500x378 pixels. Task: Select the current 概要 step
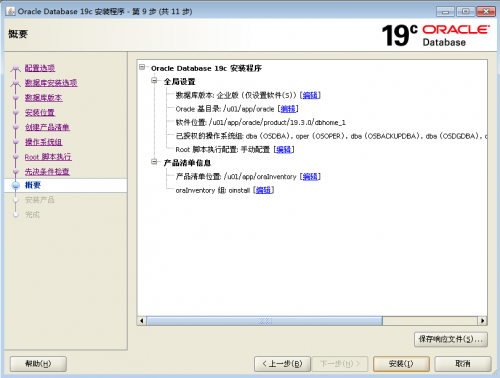33,185
